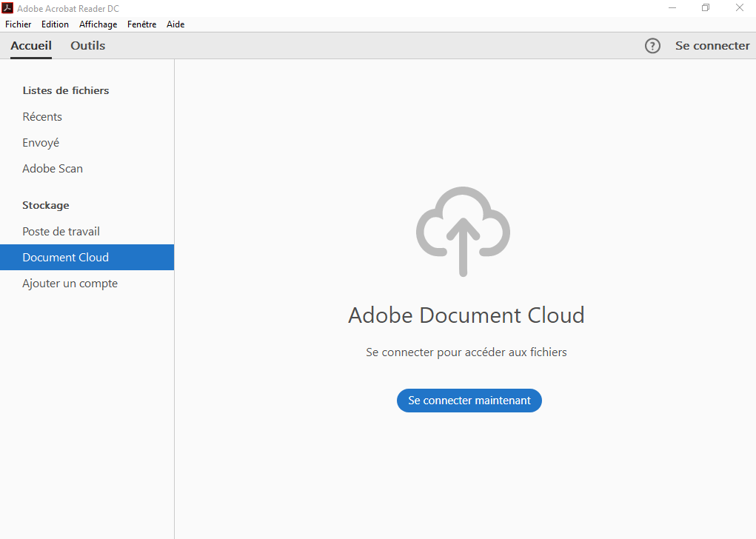Click the Se connecter maintenant button
This screenshot has height=539, width=756.
(x=469, y=401)
